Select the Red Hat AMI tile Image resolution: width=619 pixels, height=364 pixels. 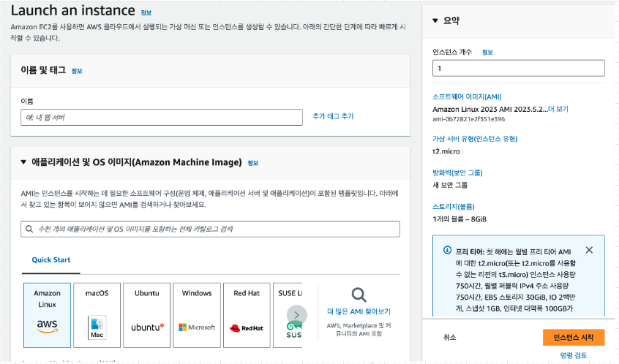coord(247,315)
